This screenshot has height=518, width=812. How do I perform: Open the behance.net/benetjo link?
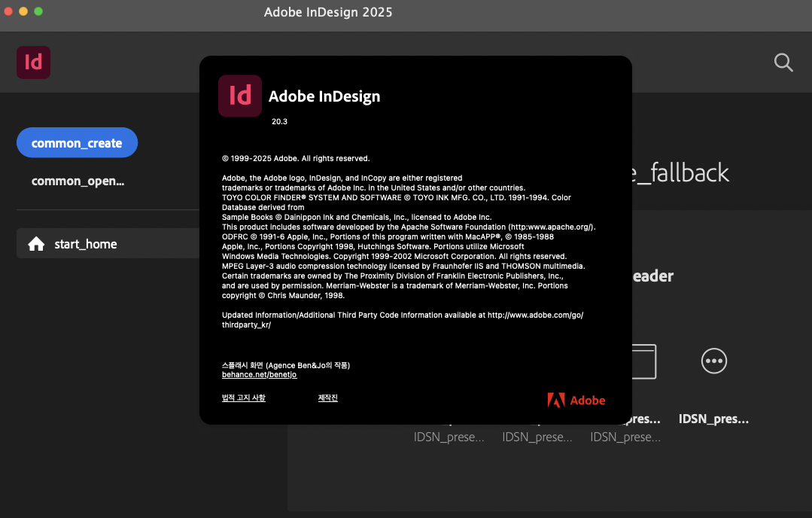[x=260, y=374]
